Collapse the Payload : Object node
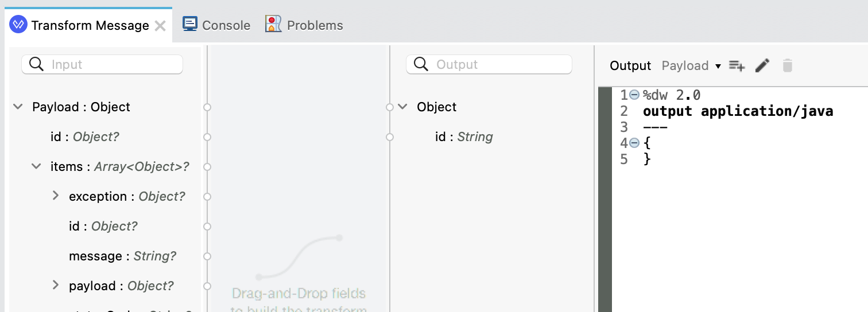The height and width of the screenshot is (312, 868). [x=18, y=107]
